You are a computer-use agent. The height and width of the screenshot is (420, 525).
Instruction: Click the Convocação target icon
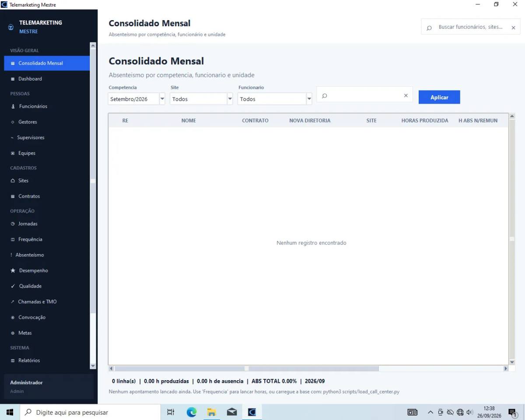13,318
